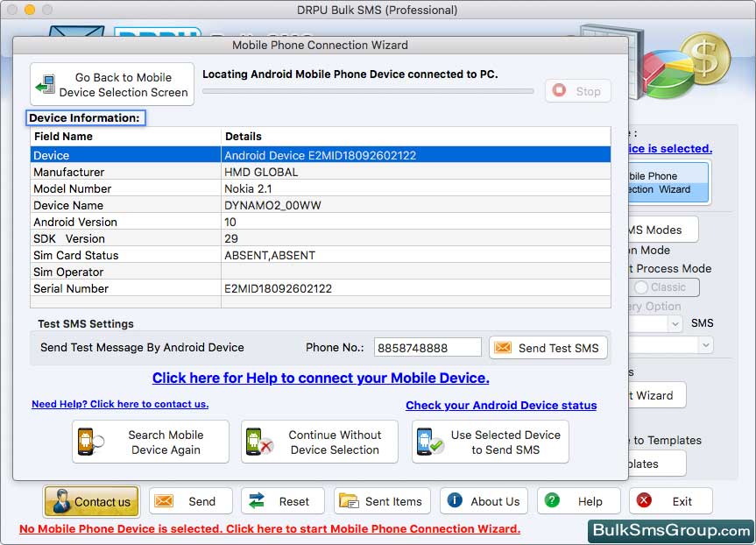Click the Sent Items folder icon
This screenshot has width=756, height=545.
[x=349, y=500]
